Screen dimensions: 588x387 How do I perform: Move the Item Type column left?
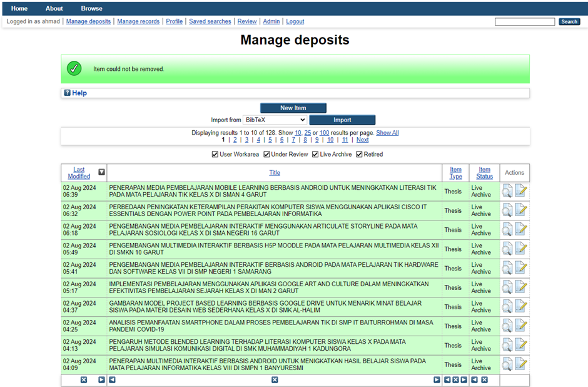pos(447,380)
